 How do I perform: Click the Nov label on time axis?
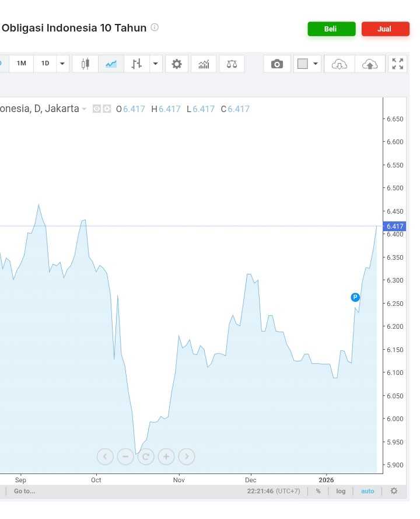tap(179, 480)
